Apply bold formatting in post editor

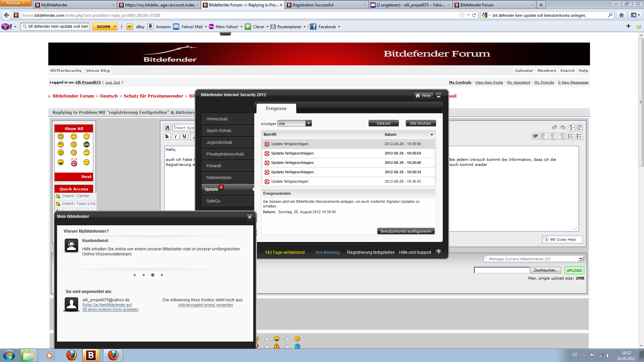(x=167, y=136)
